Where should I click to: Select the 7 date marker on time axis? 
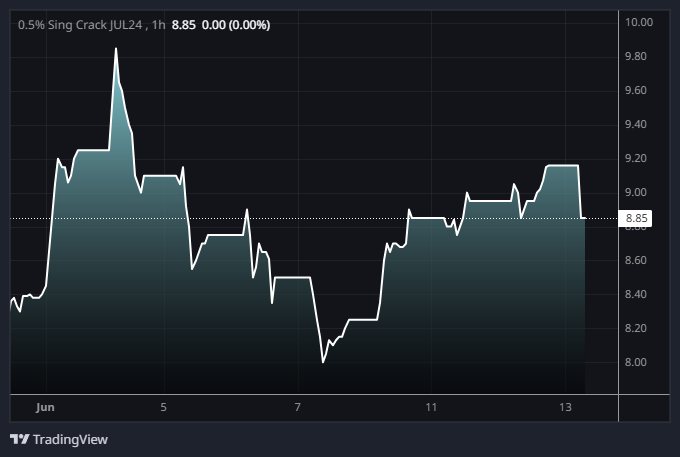click(298, 407)
